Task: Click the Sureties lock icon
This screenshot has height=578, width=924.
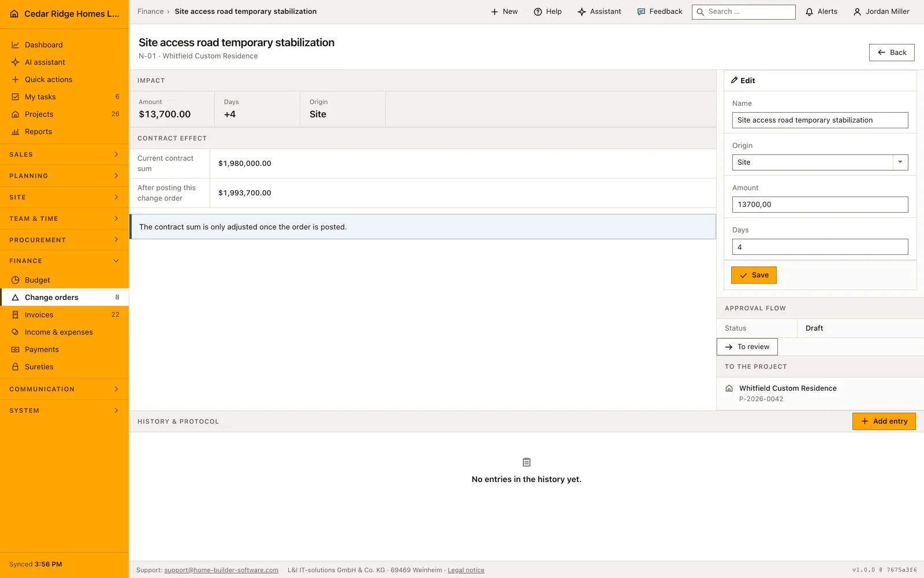Action: click(16, 366)
